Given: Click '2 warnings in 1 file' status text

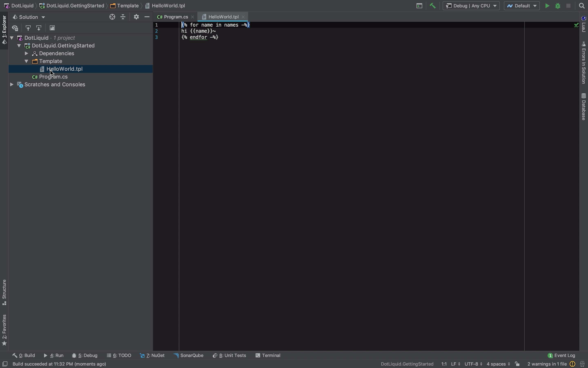Looking at the screenshot, I should click(x=547, y=364).
